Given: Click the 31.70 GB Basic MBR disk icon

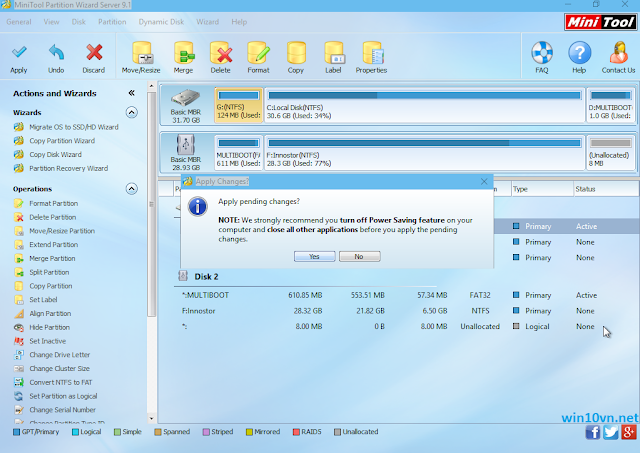Looking at the screenshot, I should [x=186, y=98].
